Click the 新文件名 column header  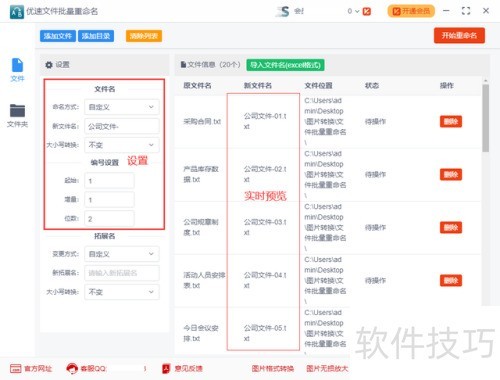pos(258,86)
